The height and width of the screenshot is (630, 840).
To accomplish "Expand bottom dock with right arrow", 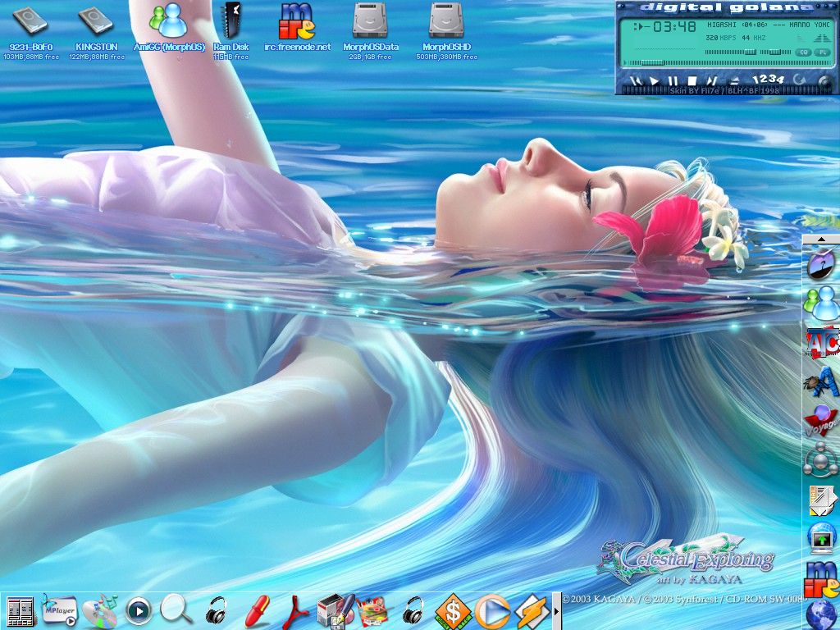I will [556, 611].
